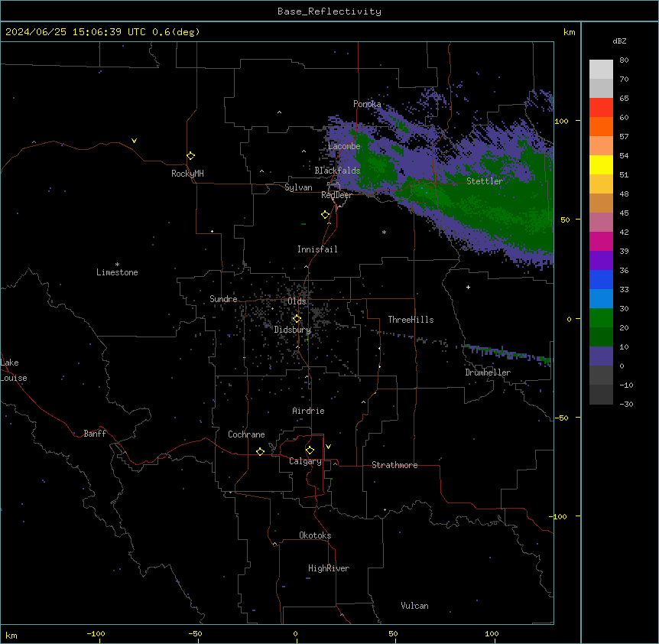Click the Airdrie label
This screenshot has width=659, height=644.
point(308,411)
